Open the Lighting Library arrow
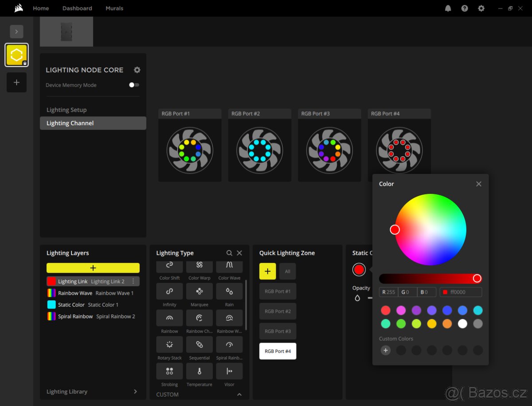The width and height of the screenshot is (532, 406). (135, 391)
